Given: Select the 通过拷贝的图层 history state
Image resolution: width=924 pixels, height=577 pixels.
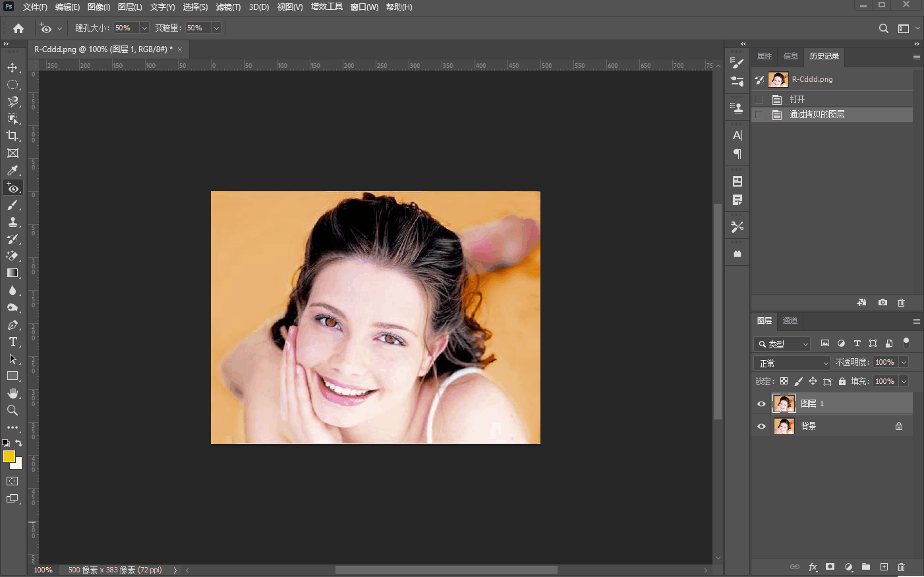Looking at the screenshot, I should coord(817,115).
